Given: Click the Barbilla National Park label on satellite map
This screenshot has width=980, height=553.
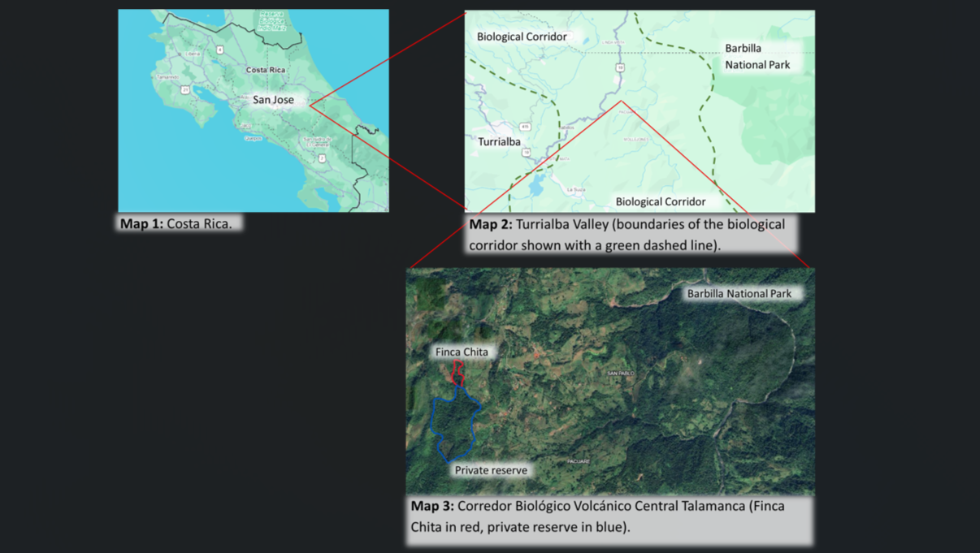Looking at the screenshot, I should [x=739, y=293].
